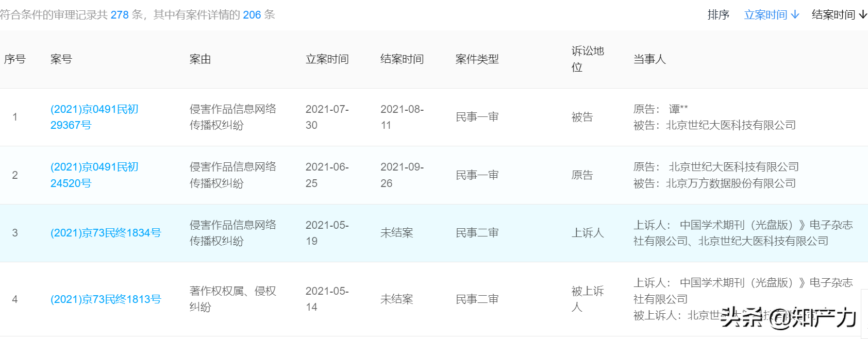Click 原告: 谭** party text
This screenshot has width=868, height=339.
tap(661, 109)
